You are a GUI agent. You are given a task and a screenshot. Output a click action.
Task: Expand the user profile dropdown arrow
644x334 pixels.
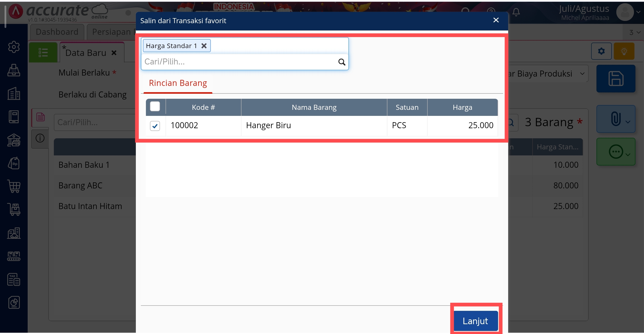(638, 12)
